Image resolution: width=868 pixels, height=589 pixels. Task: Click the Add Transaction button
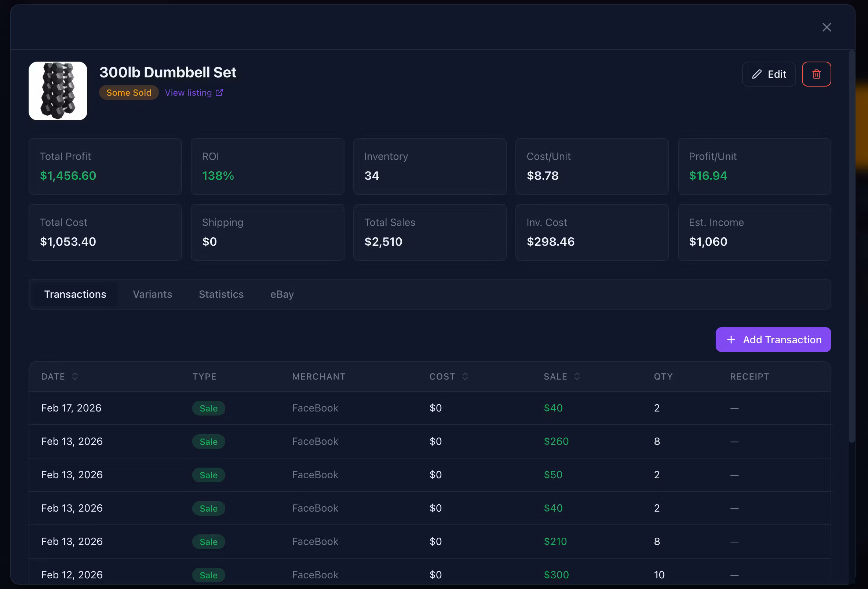pos(773,340)
